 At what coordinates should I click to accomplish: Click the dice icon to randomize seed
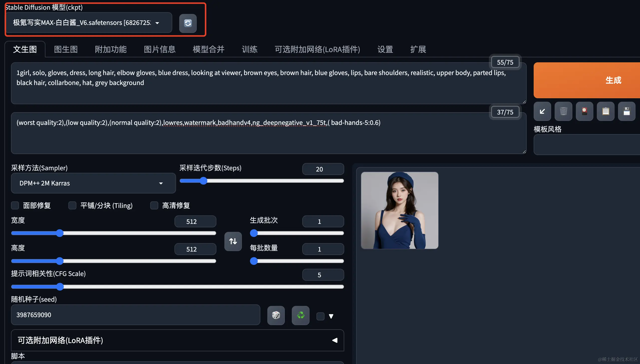pos(276,315)
